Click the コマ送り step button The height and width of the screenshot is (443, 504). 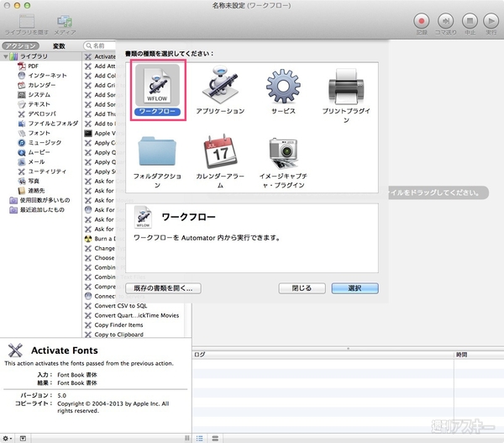[445, 21]
